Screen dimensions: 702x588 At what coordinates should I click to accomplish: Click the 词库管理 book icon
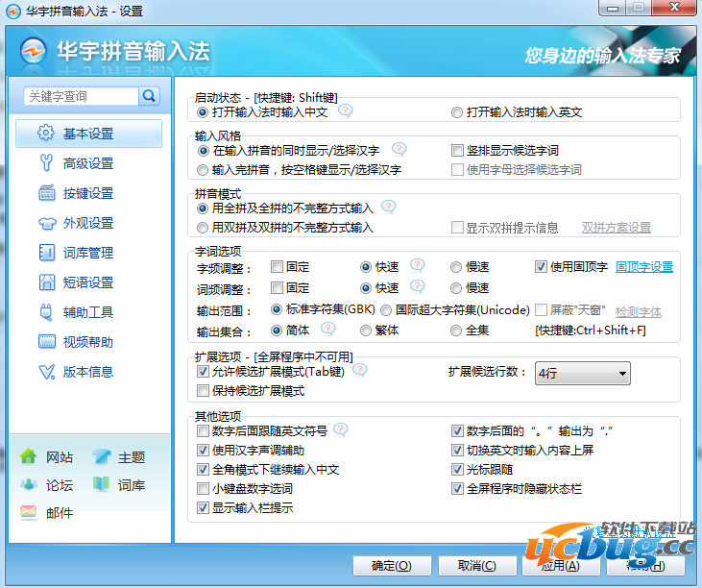[x=46, y=253]
